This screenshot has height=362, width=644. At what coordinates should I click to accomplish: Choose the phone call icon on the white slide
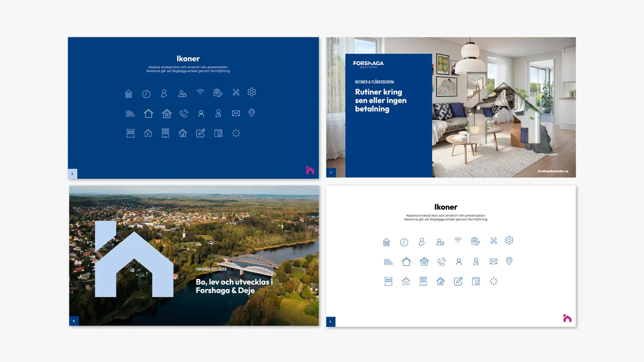pos(441,262)
